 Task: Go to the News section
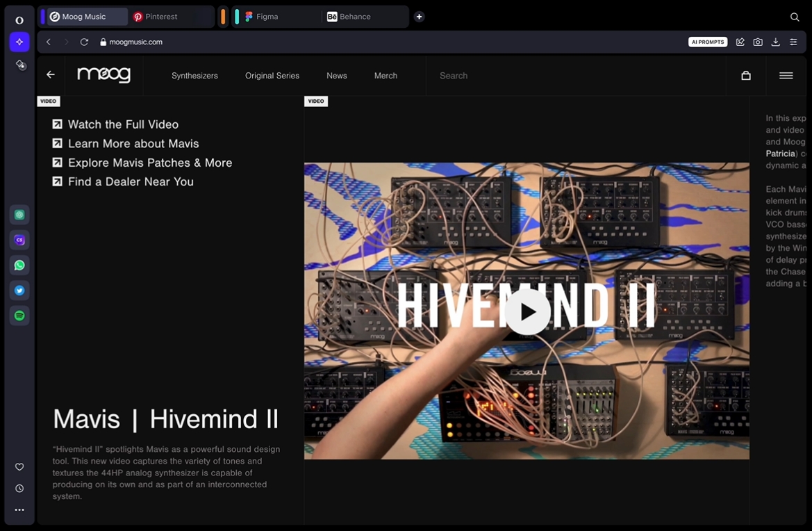tap(337, 76)
